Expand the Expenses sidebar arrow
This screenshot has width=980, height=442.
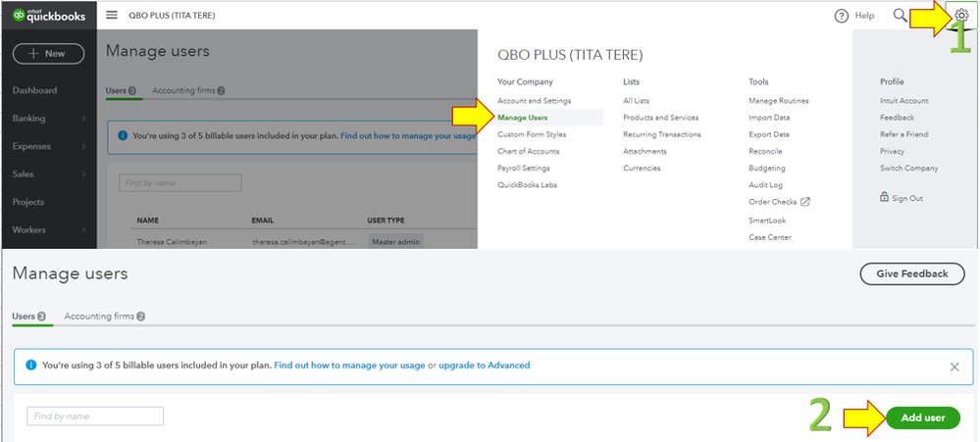point(83,147)
